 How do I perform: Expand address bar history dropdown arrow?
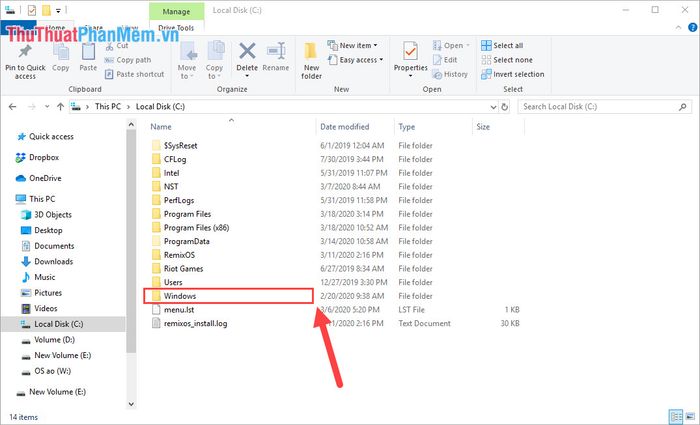coord(493,107)
